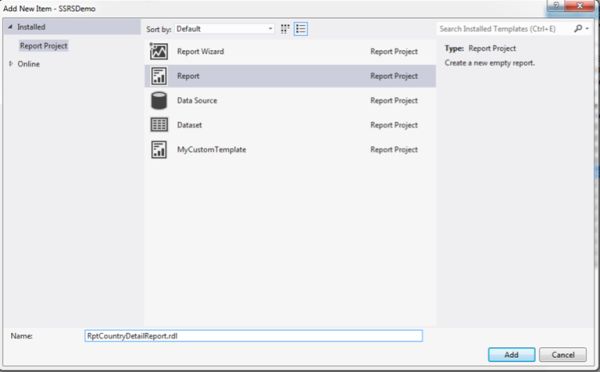Click the search magnifier icon
The height and width of the screenshot is (372, 600).
tap(578, 28)
